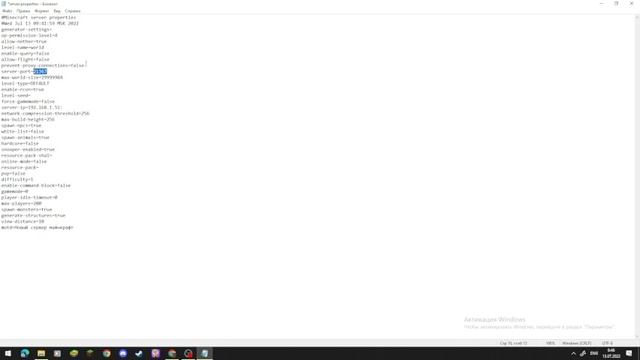
Task: Click the motd line at the bottom
Action: tap(37, 227)
